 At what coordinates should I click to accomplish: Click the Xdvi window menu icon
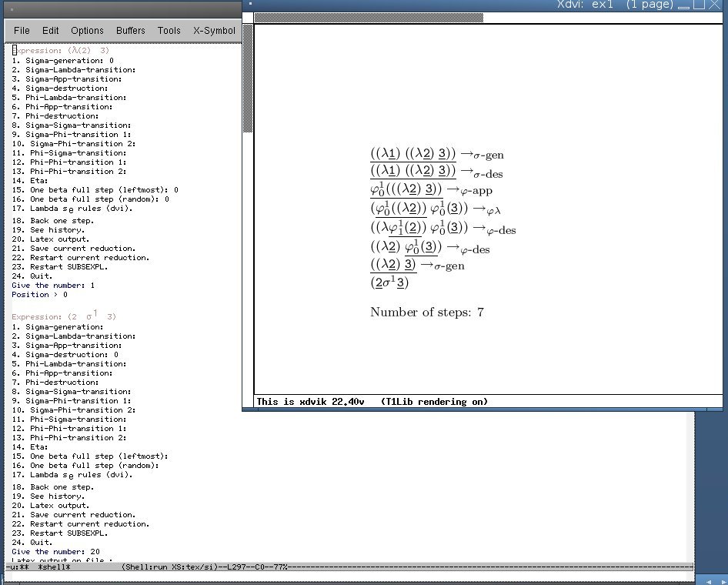tap(252, 5)
